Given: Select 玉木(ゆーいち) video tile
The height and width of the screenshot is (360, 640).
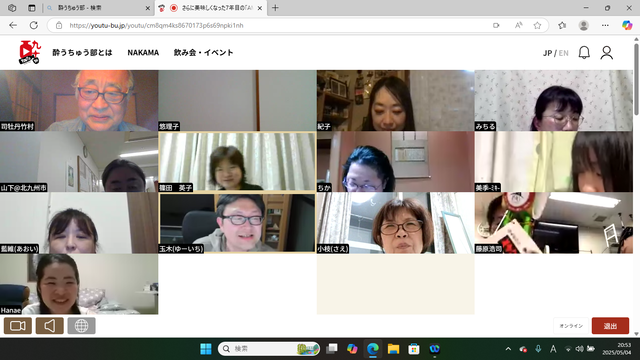Looking at the screenshot, I should 237,223.
